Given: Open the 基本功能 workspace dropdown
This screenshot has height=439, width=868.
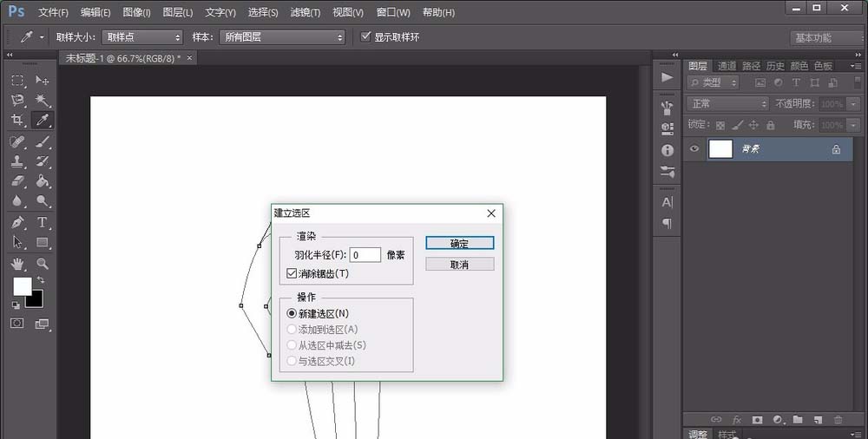Looking at the screenshot, I should (826, 37).
